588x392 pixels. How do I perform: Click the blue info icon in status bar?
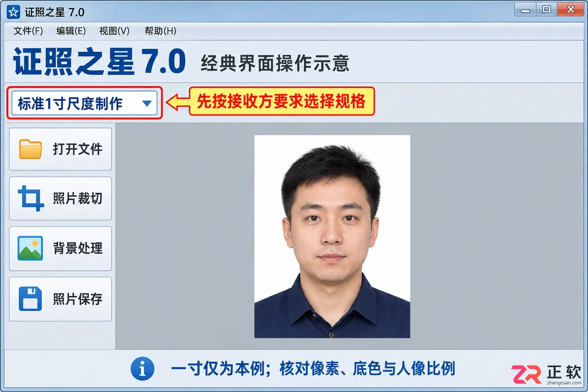pyautogui.click(x=143, y=369)
